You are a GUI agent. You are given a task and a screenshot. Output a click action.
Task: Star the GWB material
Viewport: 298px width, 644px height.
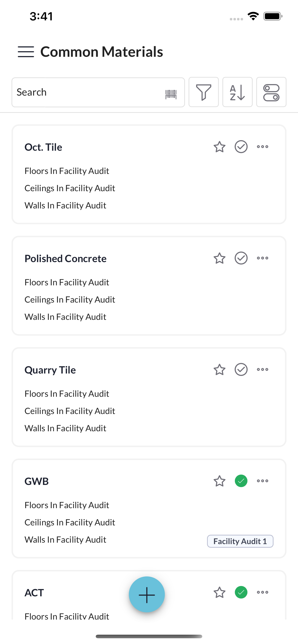(219, 481)
